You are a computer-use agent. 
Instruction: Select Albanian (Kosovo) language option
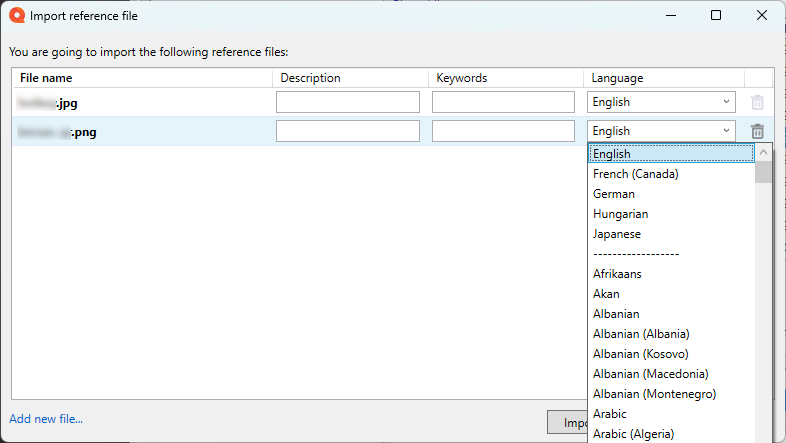click(x=640, y=354)
